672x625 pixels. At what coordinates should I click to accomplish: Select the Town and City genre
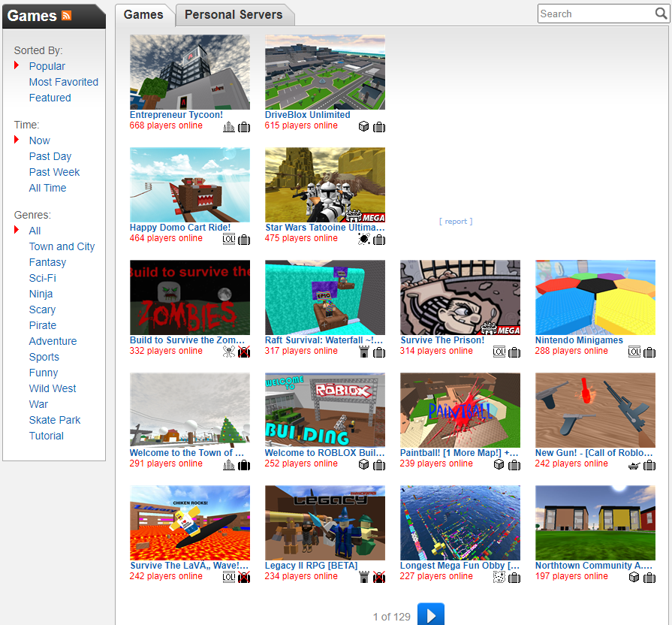[x=62, y=246]
